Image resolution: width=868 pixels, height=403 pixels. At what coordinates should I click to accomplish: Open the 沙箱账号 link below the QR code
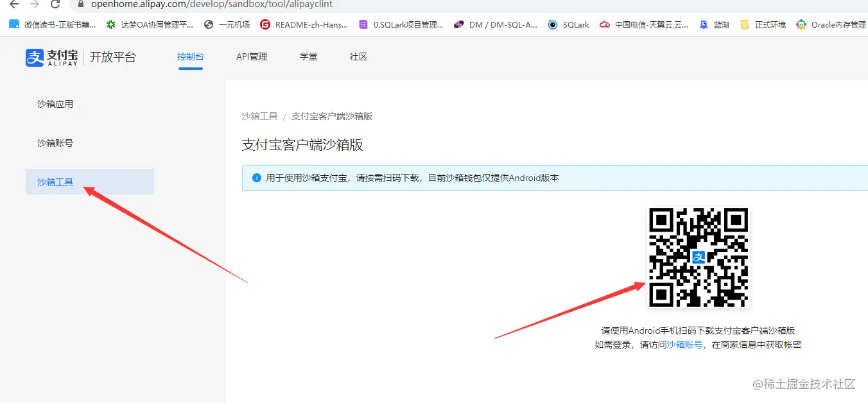coord(684,345)
